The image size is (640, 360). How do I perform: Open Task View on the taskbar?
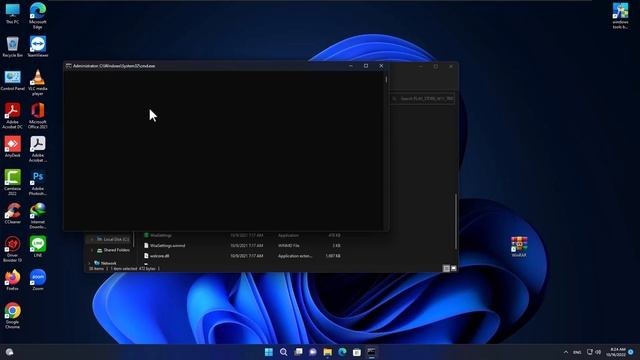(298, 352)
